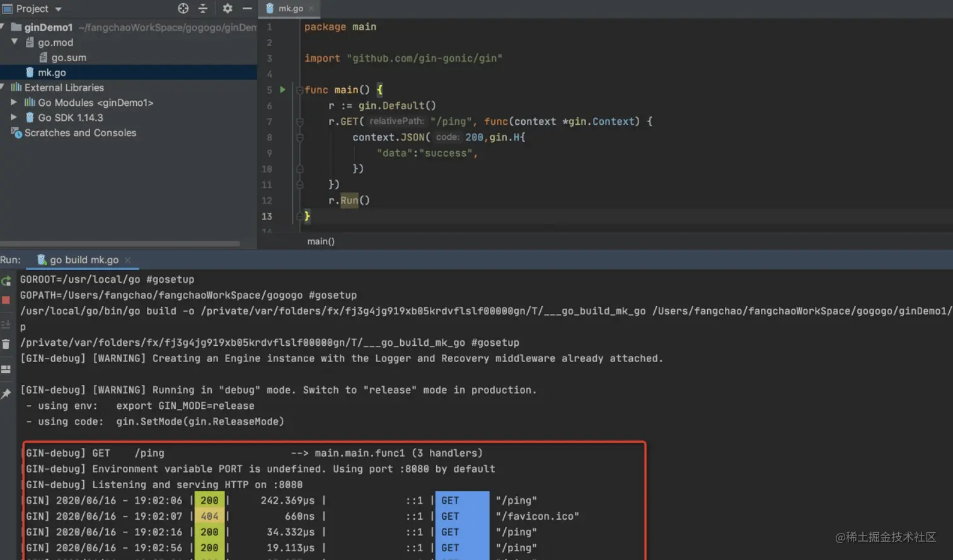Select go.sum in project tree

[x=69, y=57]
